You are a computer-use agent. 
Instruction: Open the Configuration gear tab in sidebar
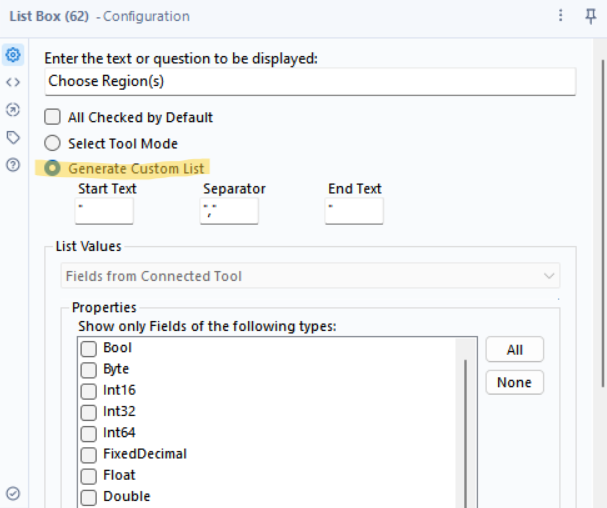[x=13, y=55]
